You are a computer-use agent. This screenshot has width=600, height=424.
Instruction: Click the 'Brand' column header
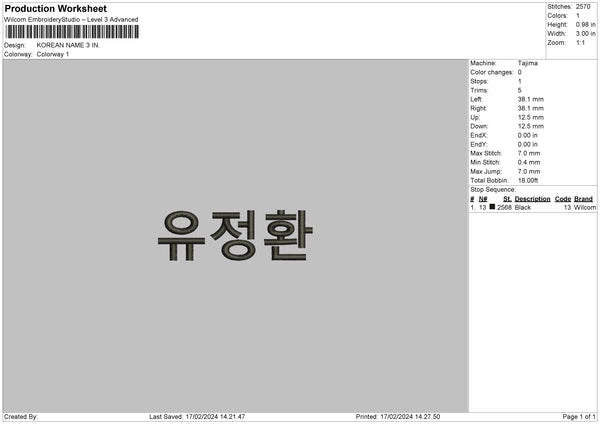coord(583,199)
